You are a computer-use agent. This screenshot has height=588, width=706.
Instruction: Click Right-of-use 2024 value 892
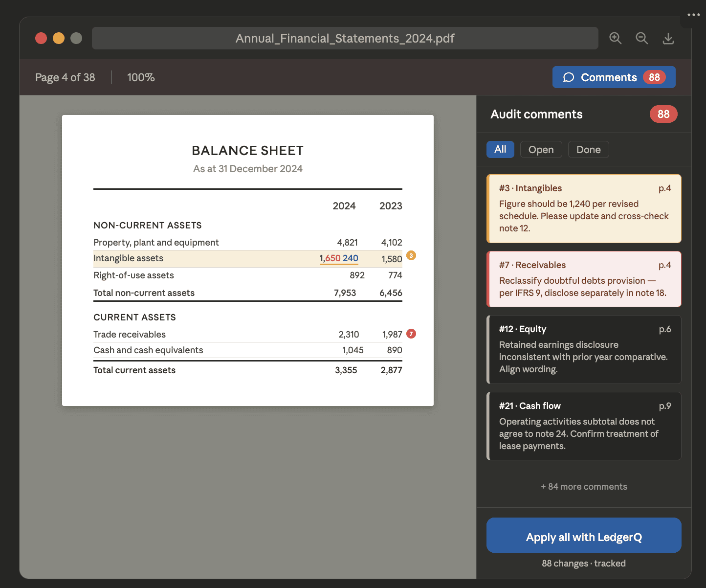click(x=357, y=275)
